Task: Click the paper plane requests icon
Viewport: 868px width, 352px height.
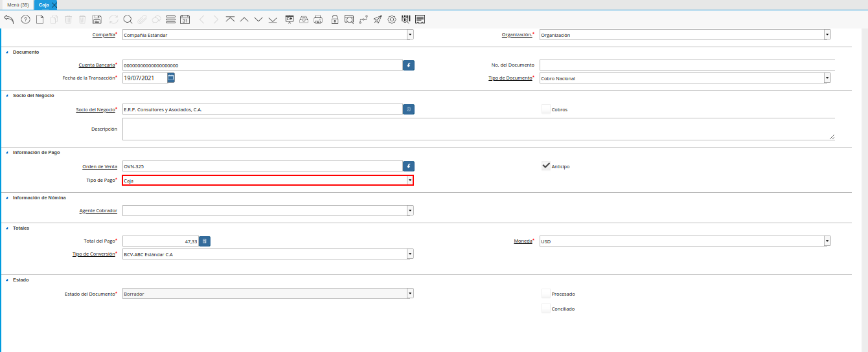Action: pyautogui.click(x=378, y=19)
